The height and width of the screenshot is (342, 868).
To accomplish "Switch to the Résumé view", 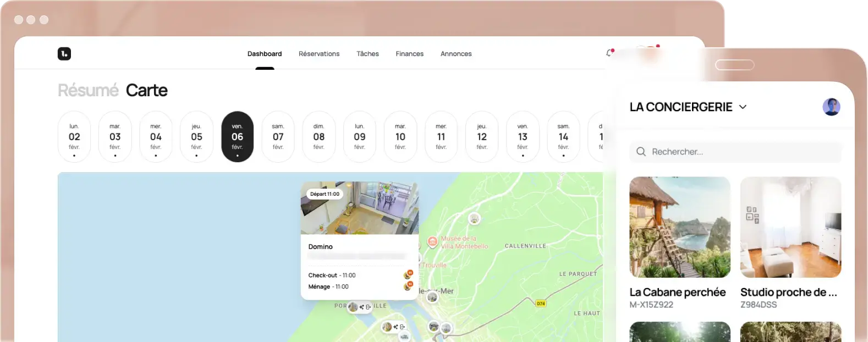I will (88, 90).
